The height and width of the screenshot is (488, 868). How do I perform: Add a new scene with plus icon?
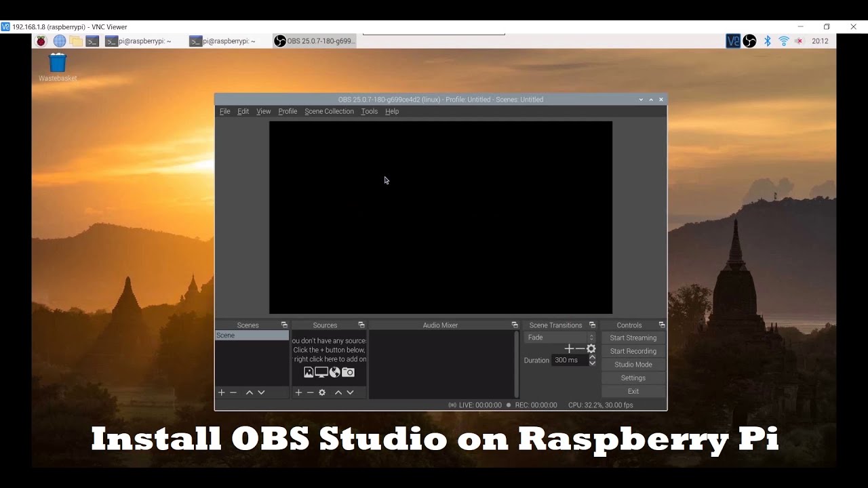[x=221, y=392]
